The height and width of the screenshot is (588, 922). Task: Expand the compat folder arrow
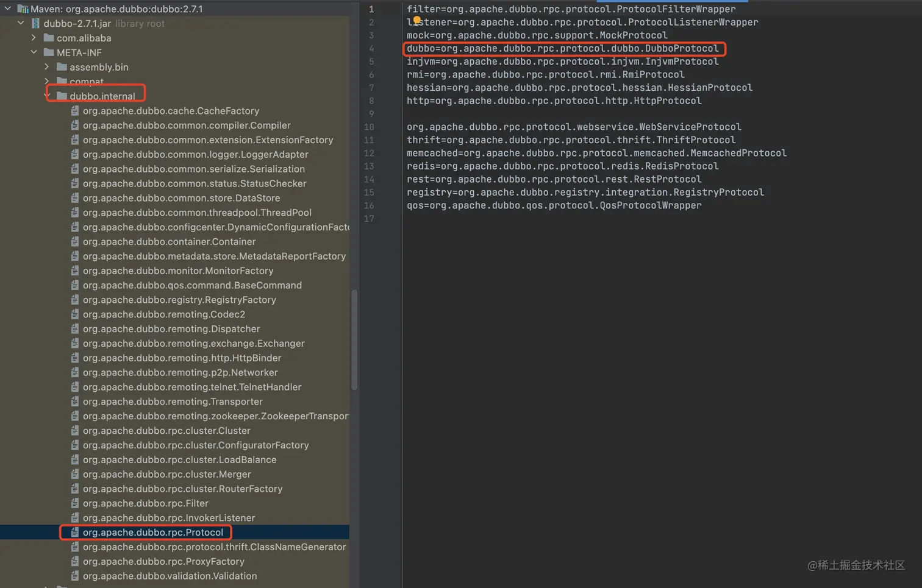47,81
